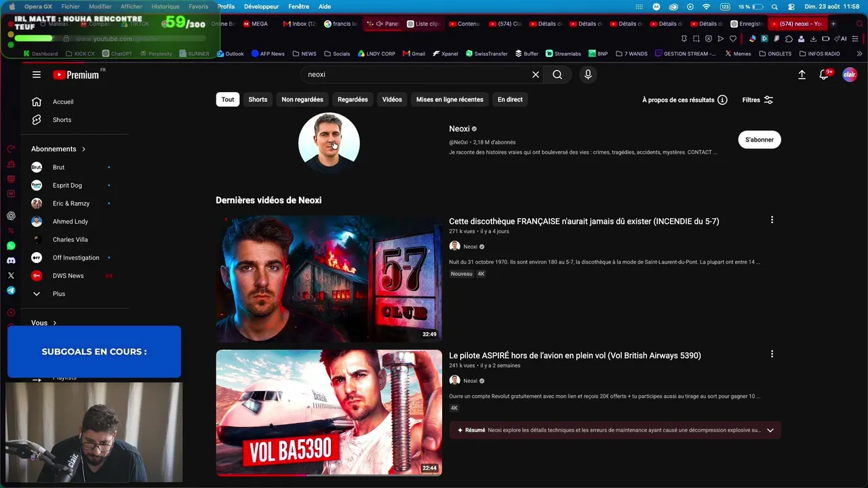Screen dimensions: 868x488
Task: Open Telegram in the Opera sidebar
Action: 11,290
